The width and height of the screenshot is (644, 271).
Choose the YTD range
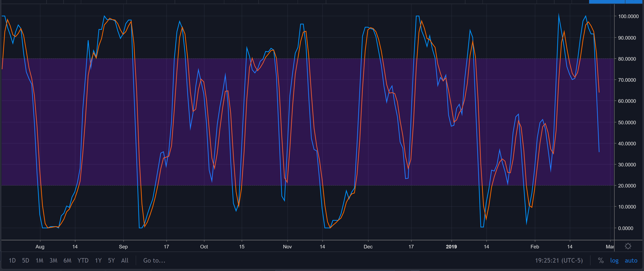tap(83, 260)
